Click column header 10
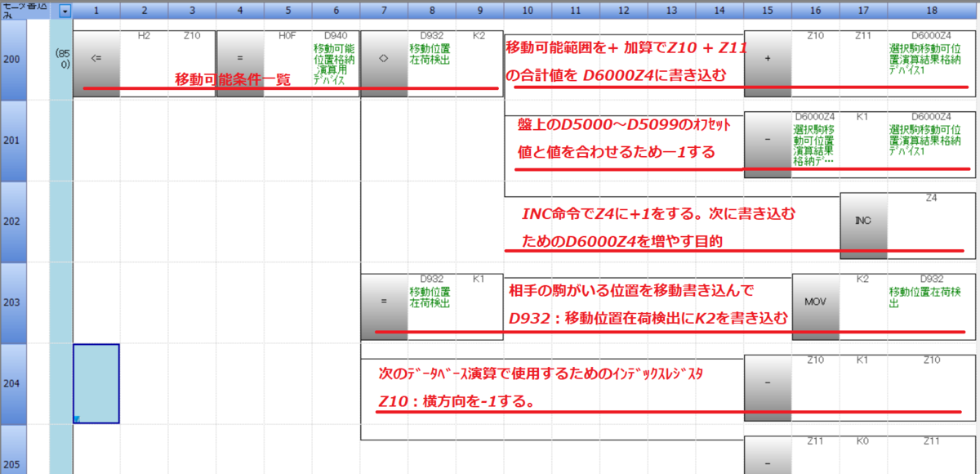 point(528,11)
